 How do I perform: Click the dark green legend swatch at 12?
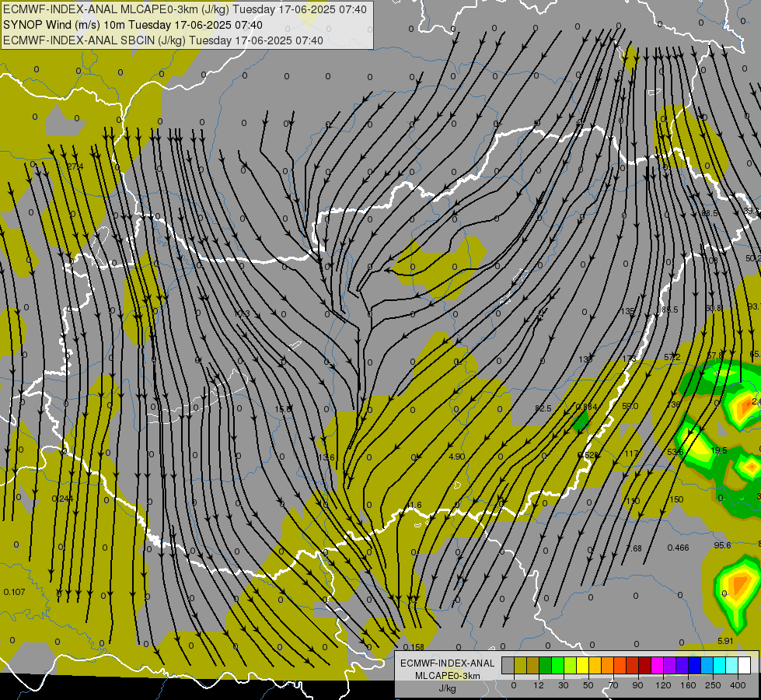pos(546,665)
